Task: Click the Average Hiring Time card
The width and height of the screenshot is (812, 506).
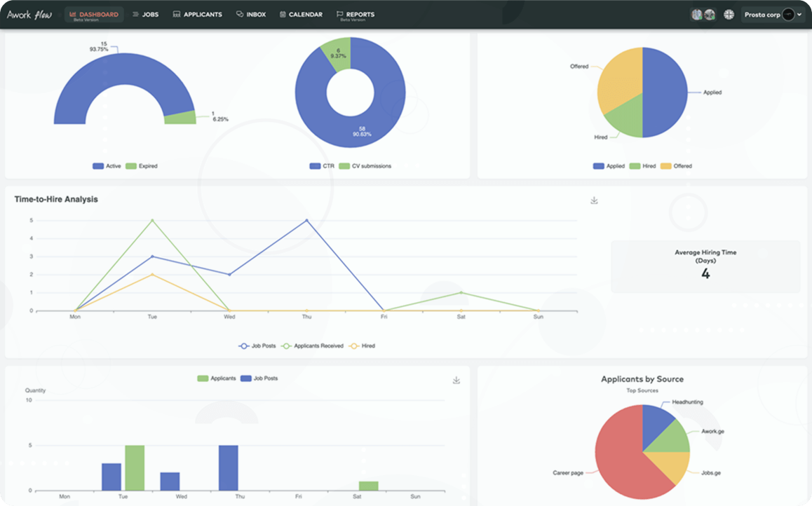Action: coord(705,266)
